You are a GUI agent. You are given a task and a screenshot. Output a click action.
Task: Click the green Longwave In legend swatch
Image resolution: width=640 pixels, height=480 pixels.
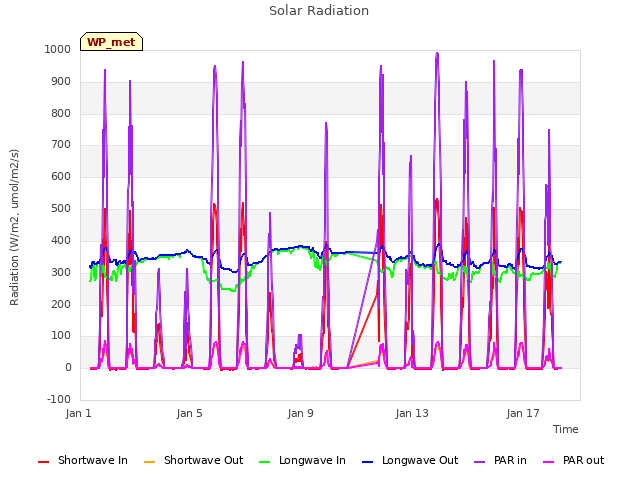264,462
